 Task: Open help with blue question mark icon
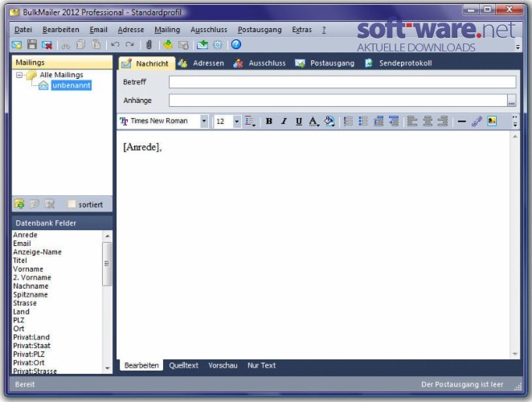236,44
